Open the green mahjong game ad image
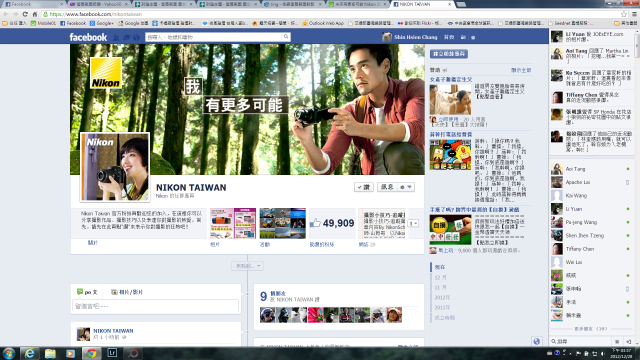This screenshot has height=360, width=640. tap(450, 230)
